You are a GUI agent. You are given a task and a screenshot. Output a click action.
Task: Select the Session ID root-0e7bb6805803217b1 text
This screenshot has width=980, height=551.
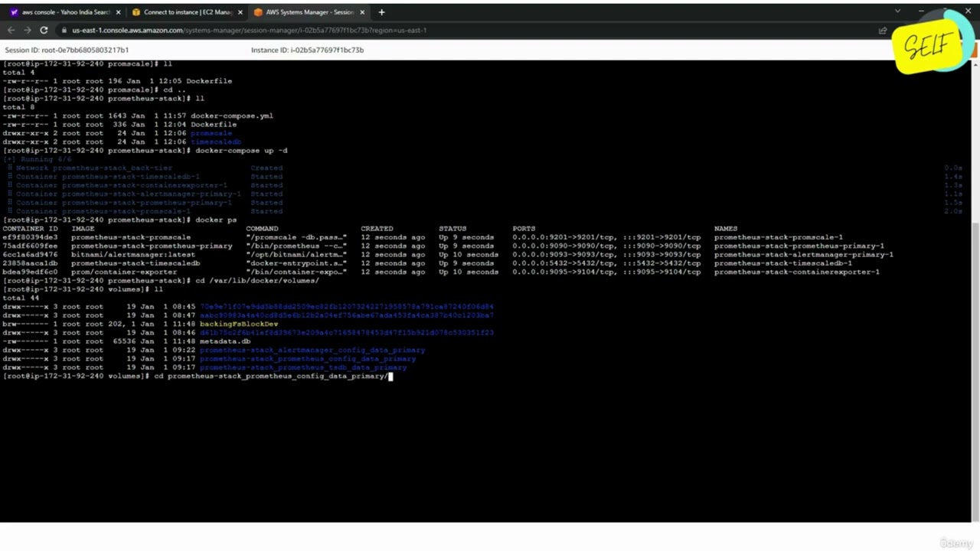click(x=67, y=50)
